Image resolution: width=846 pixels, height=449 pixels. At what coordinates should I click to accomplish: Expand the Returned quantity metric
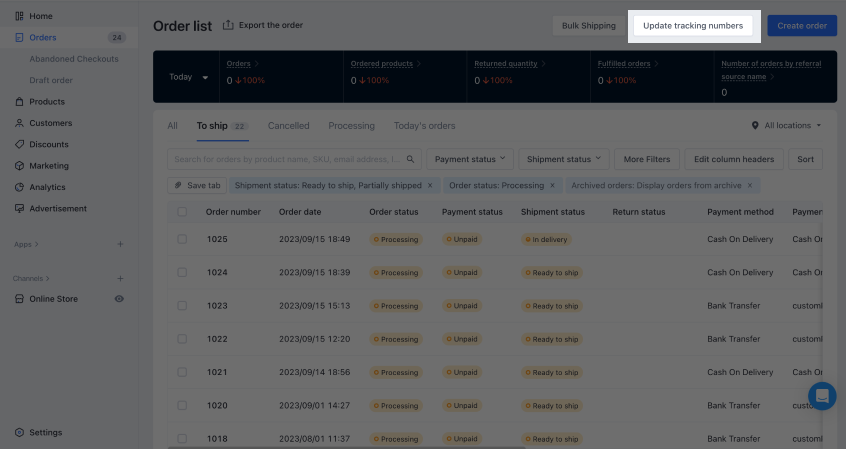tap(543, 64)
